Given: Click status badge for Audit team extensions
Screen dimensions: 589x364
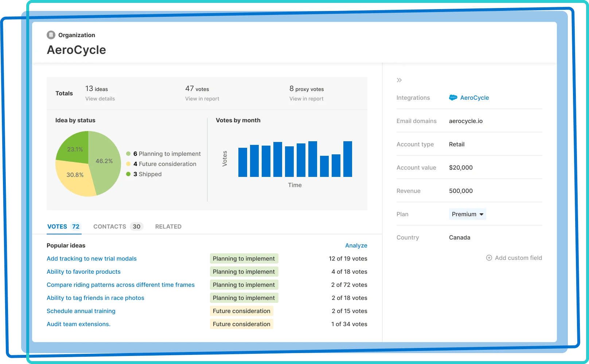Looking at the screenshot, I should pos(242,324).
